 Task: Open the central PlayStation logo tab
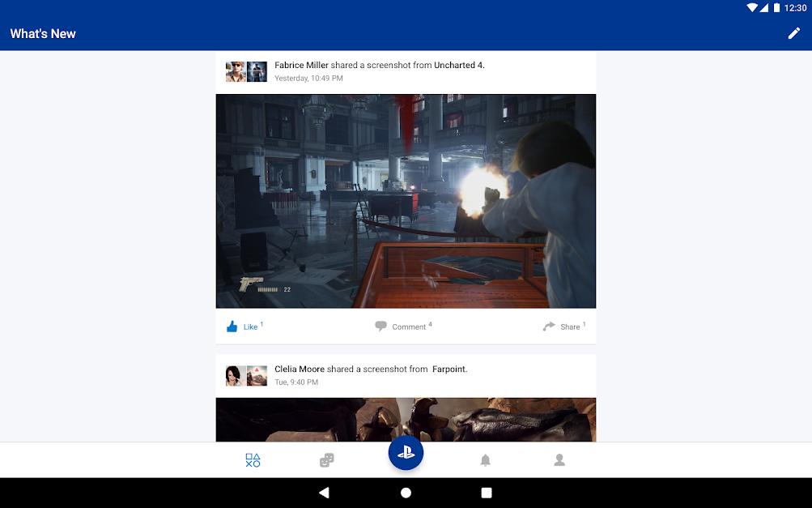(x=406, y=453)
